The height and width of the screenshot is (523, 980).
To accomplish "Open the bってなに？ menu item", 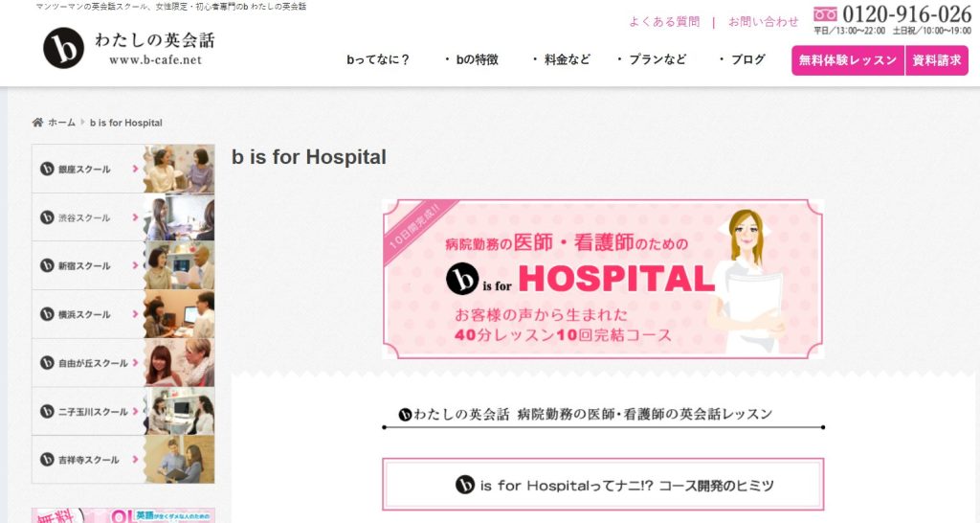I will pos(377,59).
